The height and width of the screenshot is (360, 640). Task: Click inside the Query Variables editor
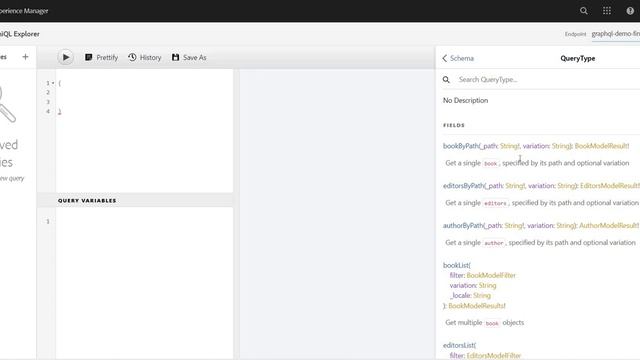144,282
